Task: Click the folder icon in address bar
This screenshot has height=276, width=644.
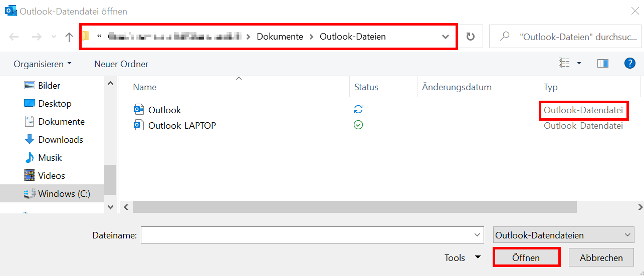Action: tap(86, 36)
